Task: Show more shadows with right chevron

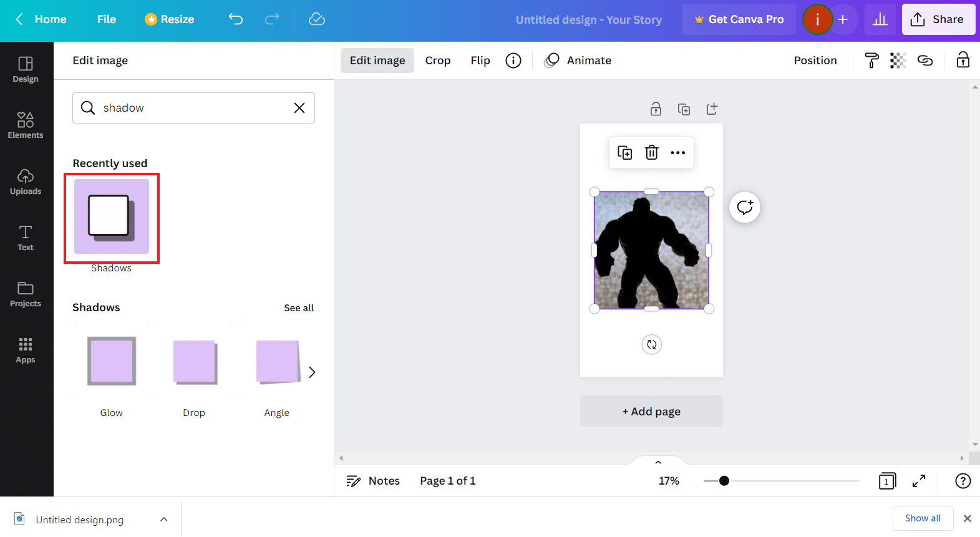Action: tap(312, 372)
